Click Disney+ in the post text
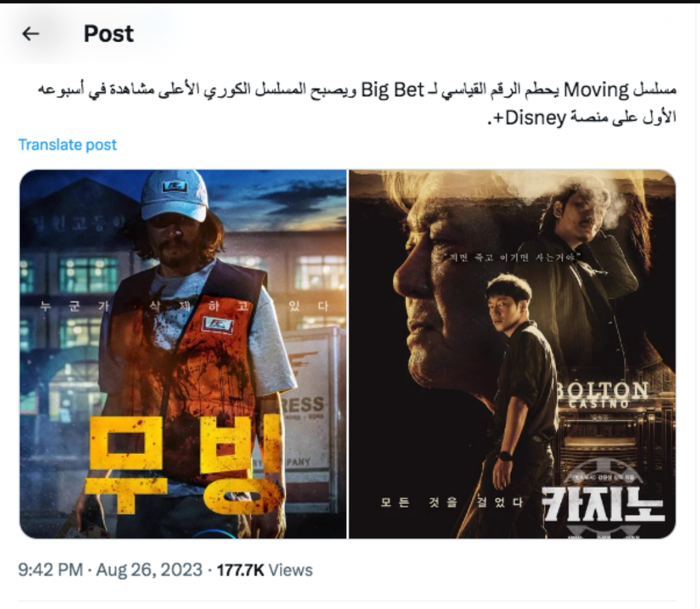The height and width of the screenshot is (609, 700). click(530, 118)
